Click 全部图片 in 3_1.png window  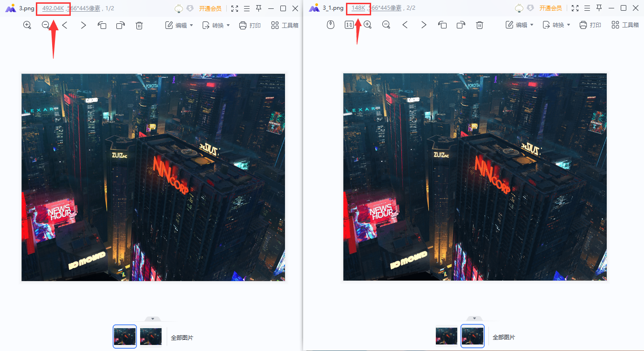(504, 337)
